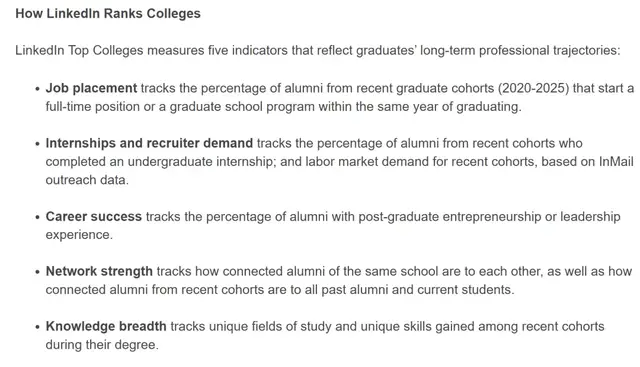Click the 'Network strength' bold term
The image size is (640, 367).
click(99, 271)
